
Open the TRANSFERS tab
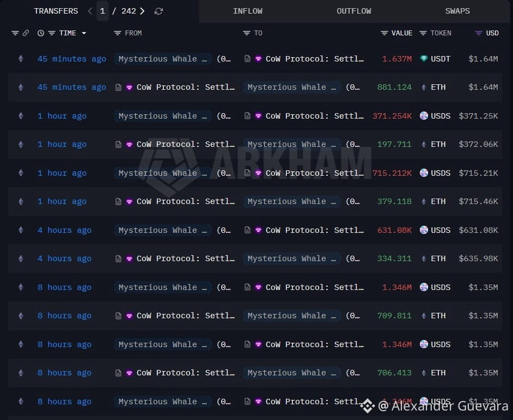(56, 11)
